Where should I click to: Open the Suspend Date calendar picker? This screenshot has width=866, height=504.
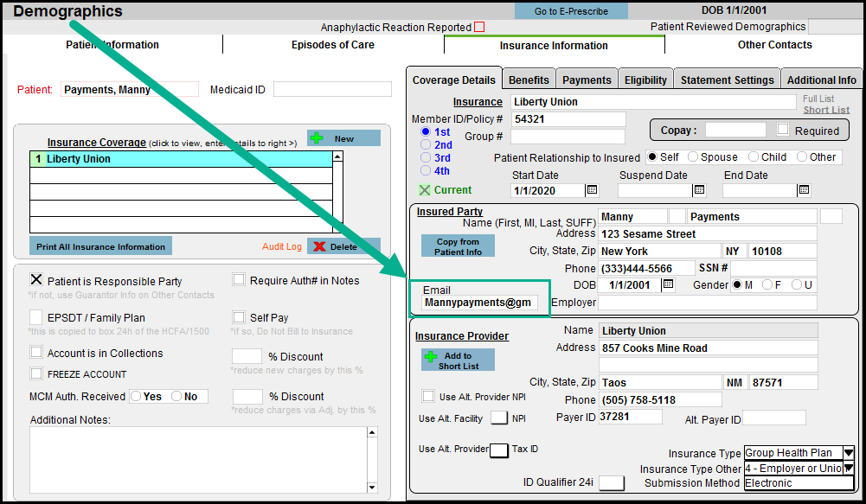[x=699, y=190]
